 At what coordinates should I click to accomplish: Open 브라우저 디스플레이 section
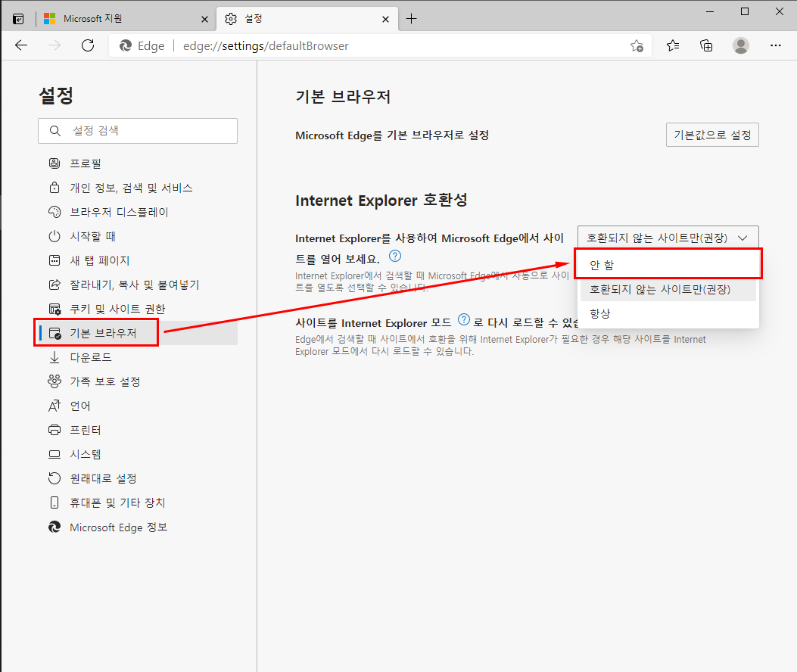click(x=138, y=212)
